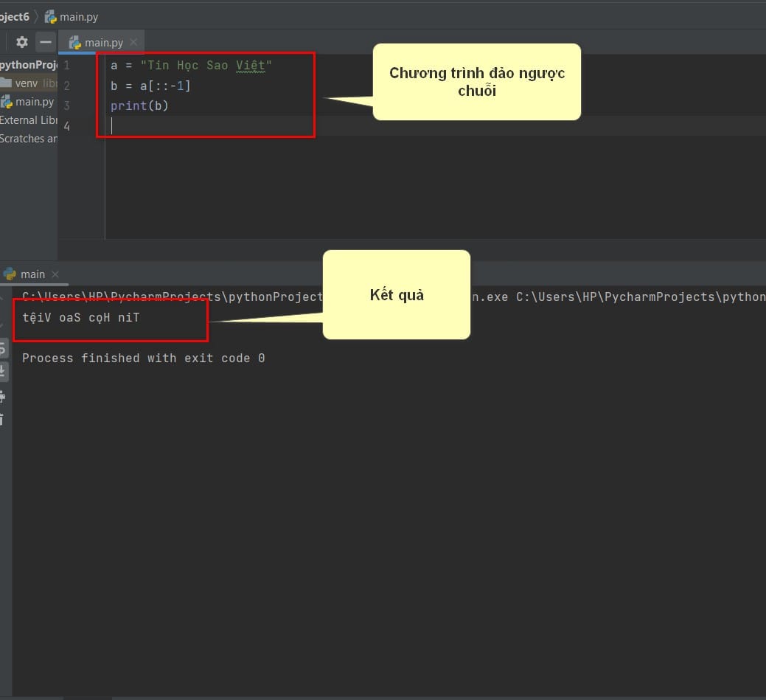Image resolution: width=766 pixels, height=700 pixels.
Task: Close the main run tab
Action: pyautogui.click(x=55, y=274)
